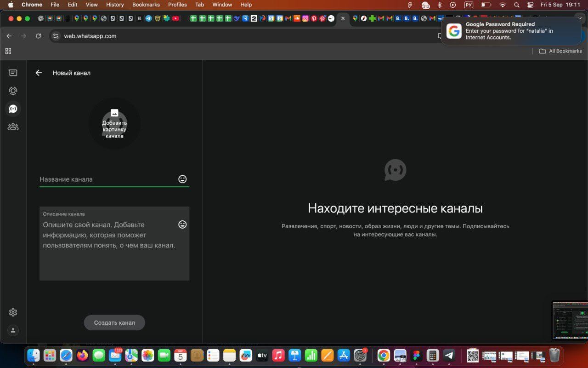Click Добавить картинку канала image placeholder
This screenshot has height=368, width=588.
pyautogui.click(x=114, y=123)
